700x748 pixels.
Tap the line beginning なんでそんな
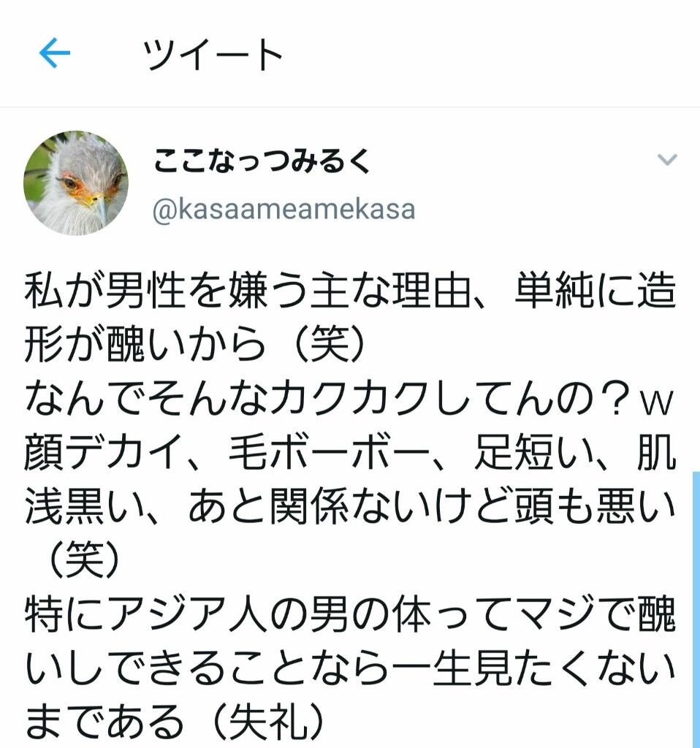tap(349, 398)
